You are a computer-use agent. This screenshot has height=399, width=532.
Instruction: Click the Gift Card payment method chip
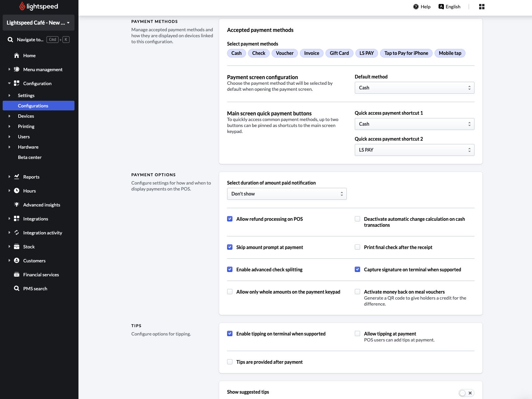coord(339,53)
